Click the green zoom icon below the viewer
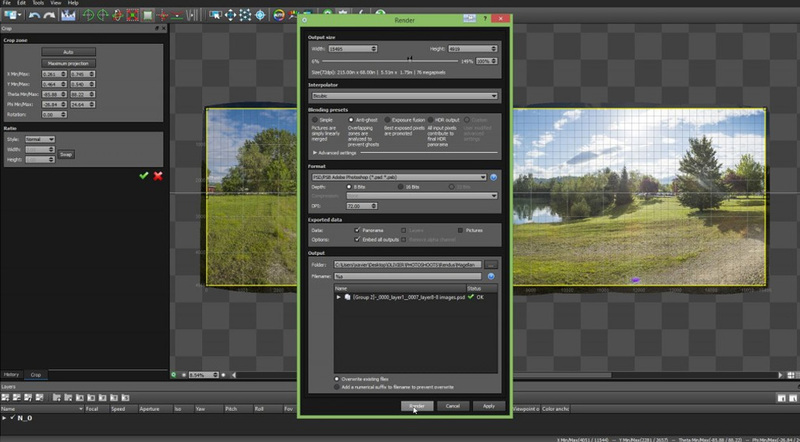The height and width of the screenshot is (442, 800). [x=174, y=375]
